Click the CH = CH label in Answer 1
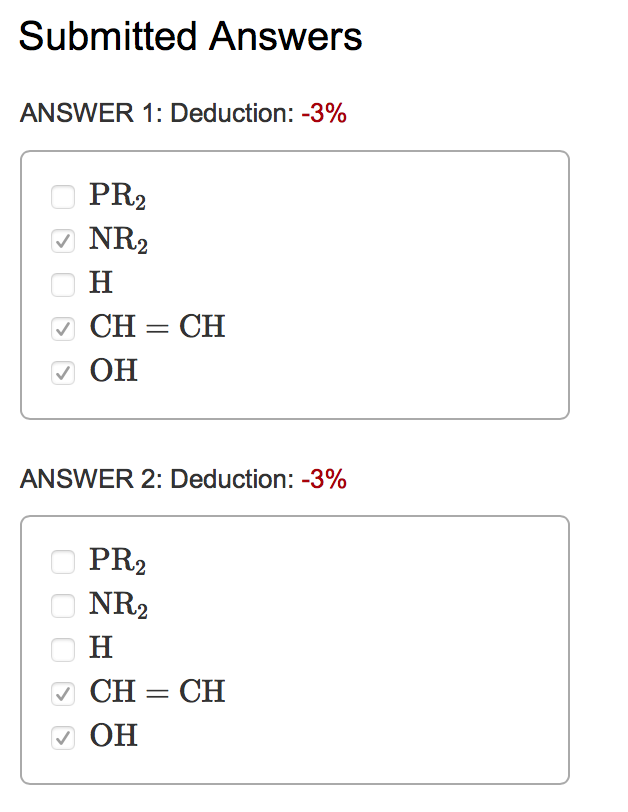This screenshot has height=812, width=628. pyautogui.click(x=157, y=328)
